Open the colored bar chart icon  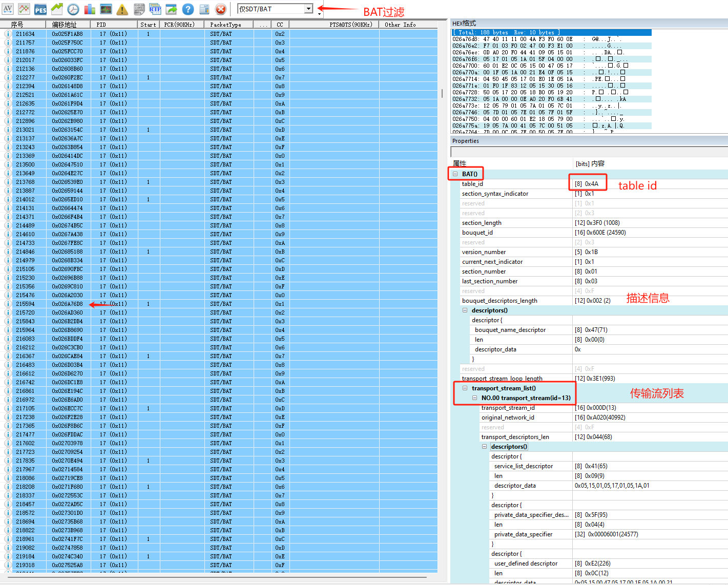tap(90, 9)
